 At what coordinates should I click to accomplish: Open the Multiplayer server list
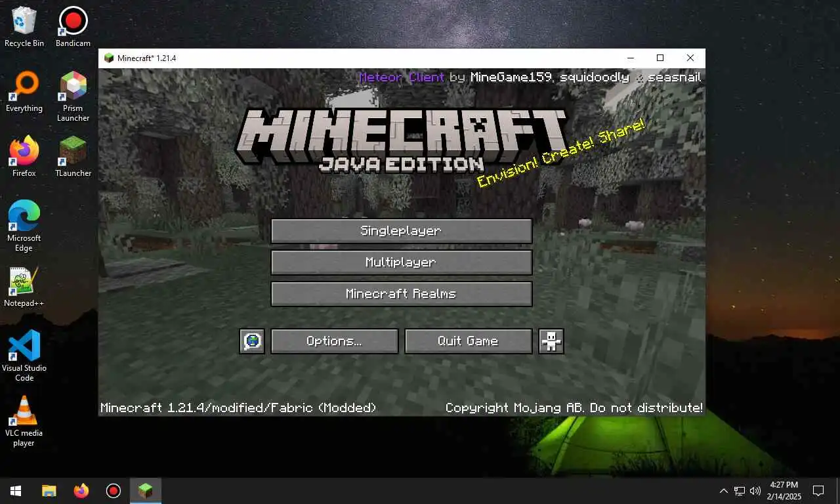401,262
